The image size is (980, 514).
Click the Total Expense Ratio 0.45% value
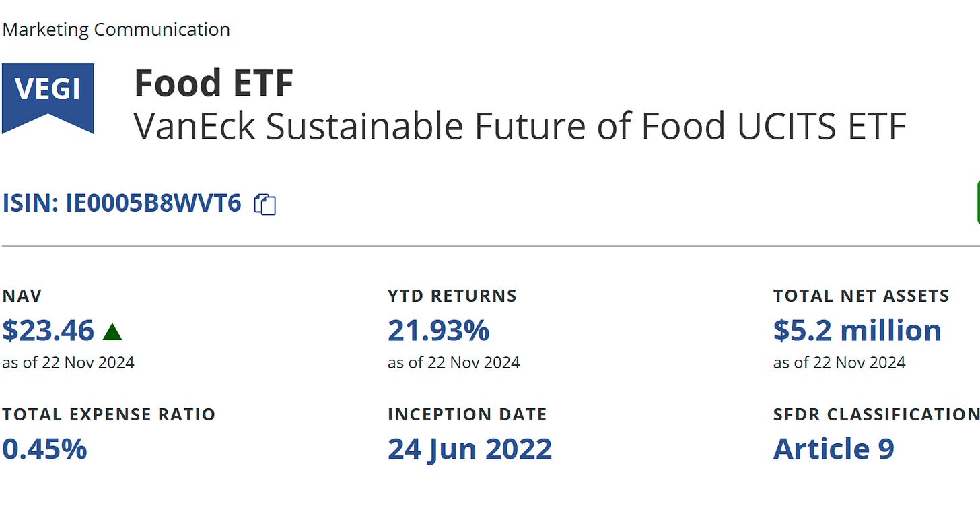44,449
